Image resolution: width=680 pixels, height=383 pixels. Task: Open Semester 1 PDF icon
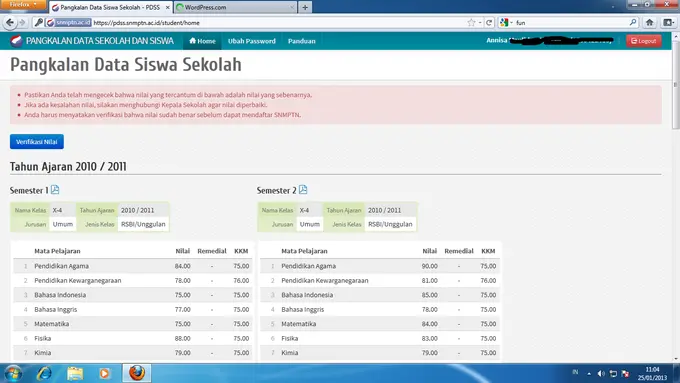point(55,190)
